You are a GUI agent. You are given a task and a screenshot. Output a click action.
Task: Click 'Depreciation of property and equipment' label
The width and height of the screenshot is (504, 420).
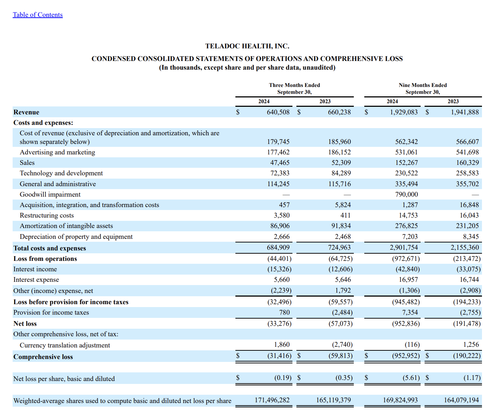pos(76,237)
